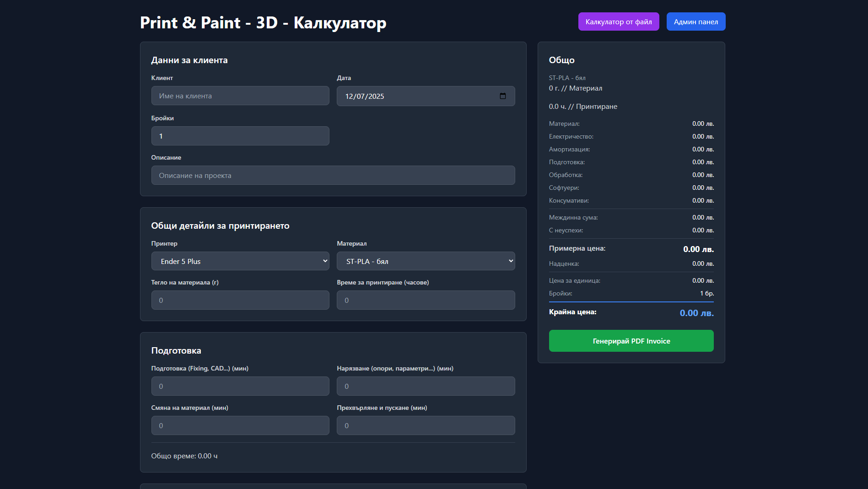Image resolution: width=868 pixels, height=489 pixels.
Task: Click the Калкулатор от файл button
Action: (619, 21)
